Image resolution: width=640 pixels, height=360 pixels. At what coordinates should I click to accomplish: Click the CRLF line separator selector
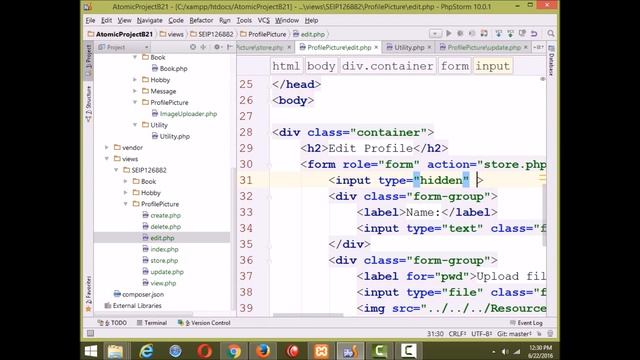click(458, 334)
